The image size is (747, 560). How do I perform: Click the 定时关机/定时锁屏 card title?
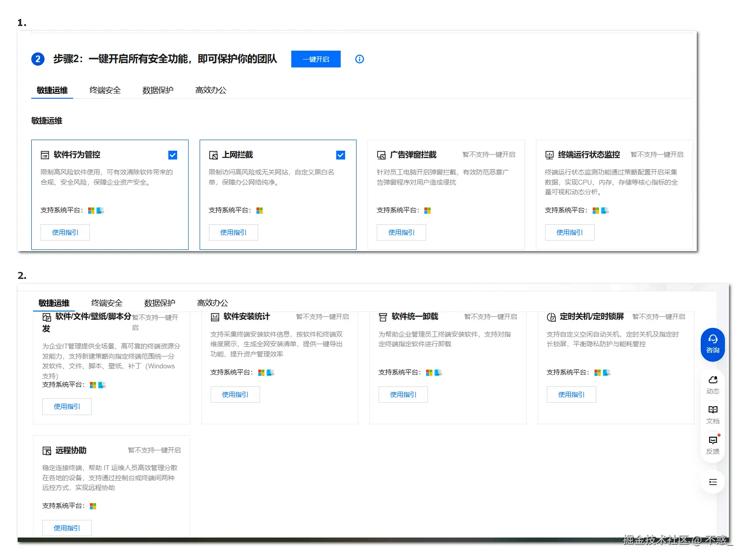pos(591,316)
